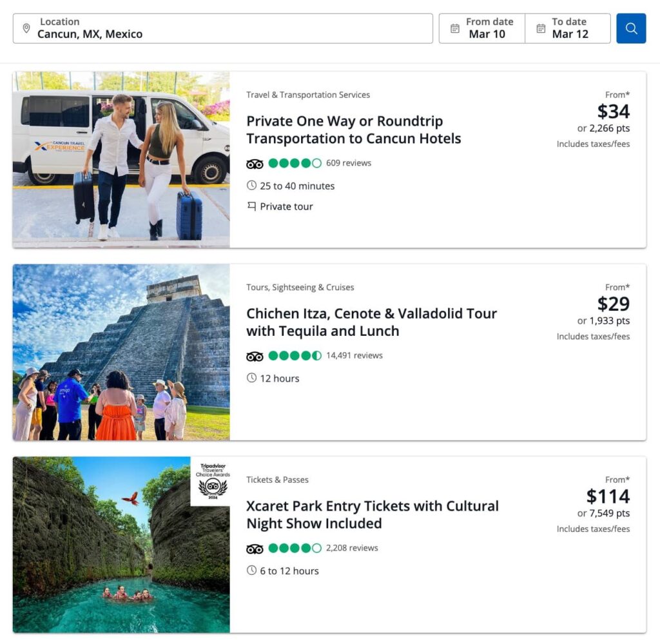660x644 pixels.
Task: Open the Location field showing Cancun, MX, Mexico
Action: (226, 28)
